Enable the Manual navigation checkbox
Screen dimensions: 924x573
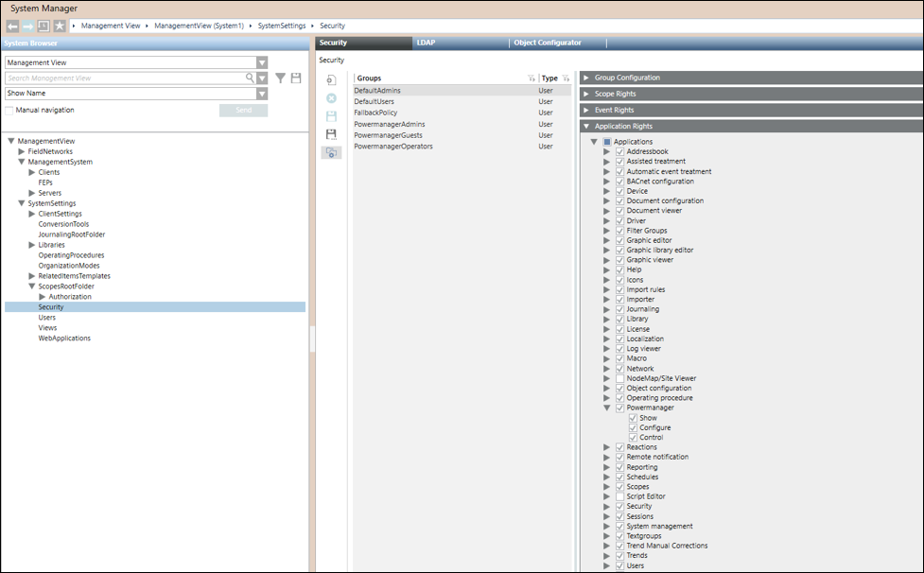pyautogui.click(x=9, y=111)
